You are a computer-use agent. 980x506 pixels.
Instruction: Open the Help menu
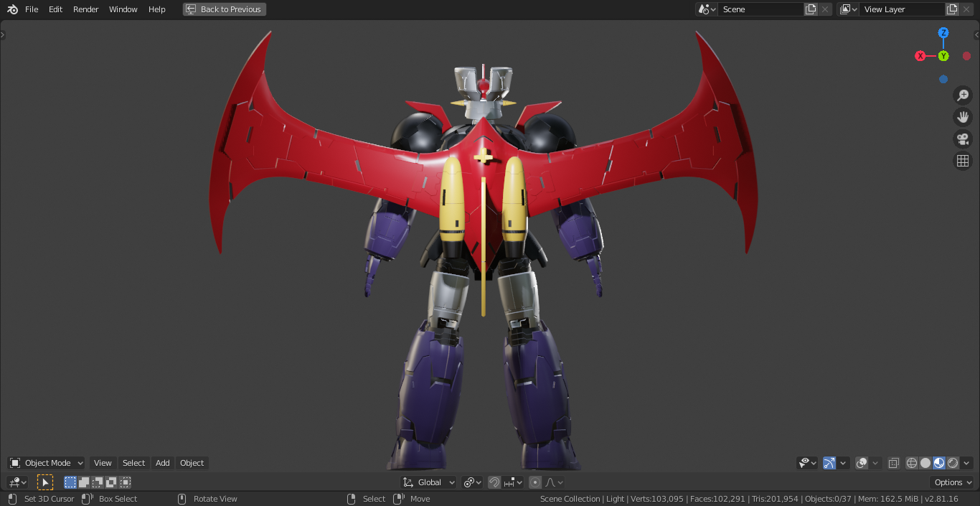click(157, 9)
